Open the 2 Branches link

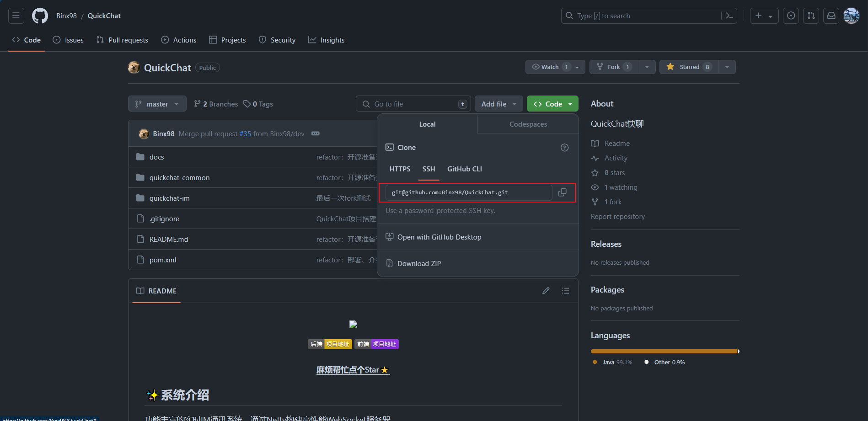[216, 104]
